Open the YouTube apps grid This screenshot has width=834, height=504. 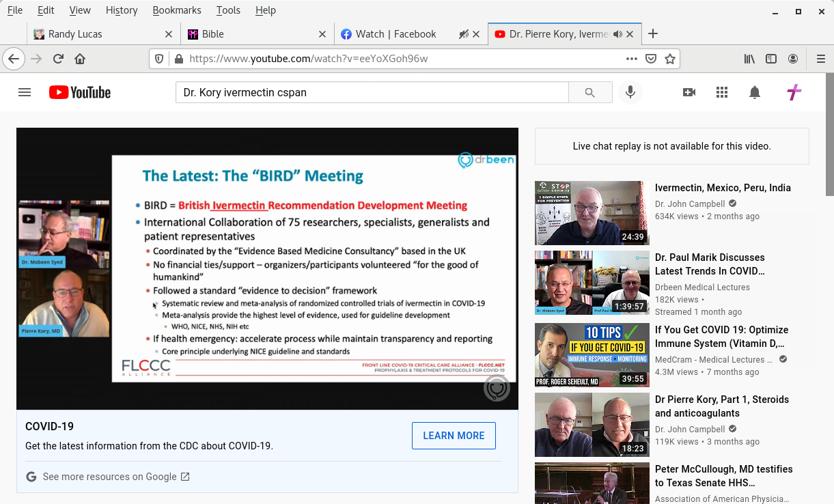(722, 92)
